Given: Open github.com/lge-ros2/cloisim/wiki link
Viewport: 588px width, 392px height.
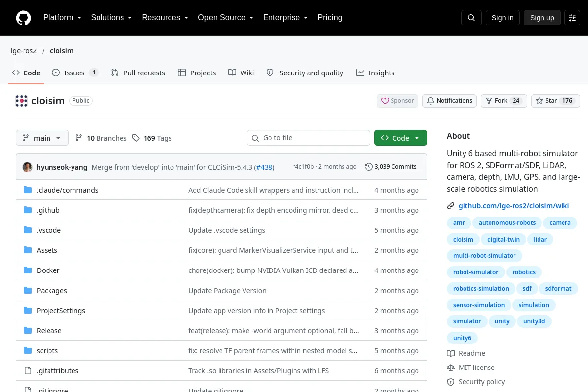Looking at the screenshot, I should click(x=514, y=206).
